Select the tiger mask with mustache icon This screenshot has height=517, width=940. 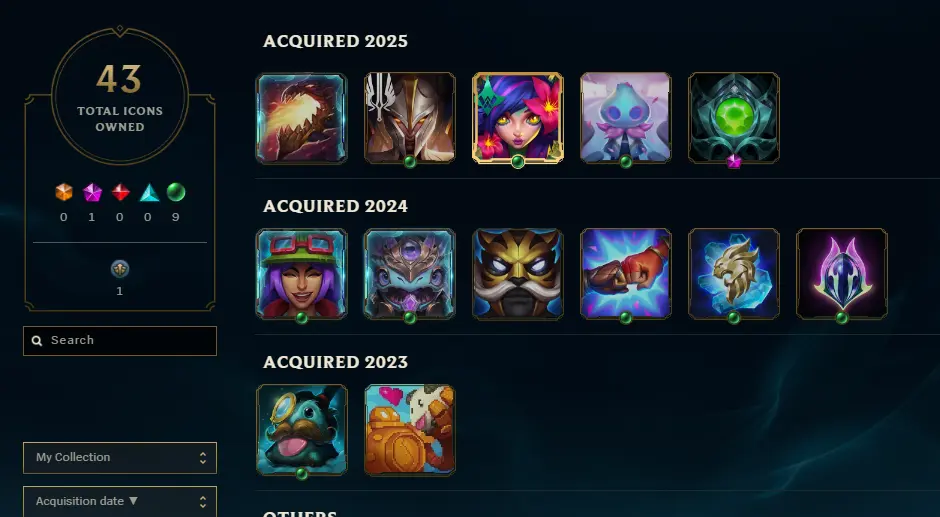[x=518, y=274]
